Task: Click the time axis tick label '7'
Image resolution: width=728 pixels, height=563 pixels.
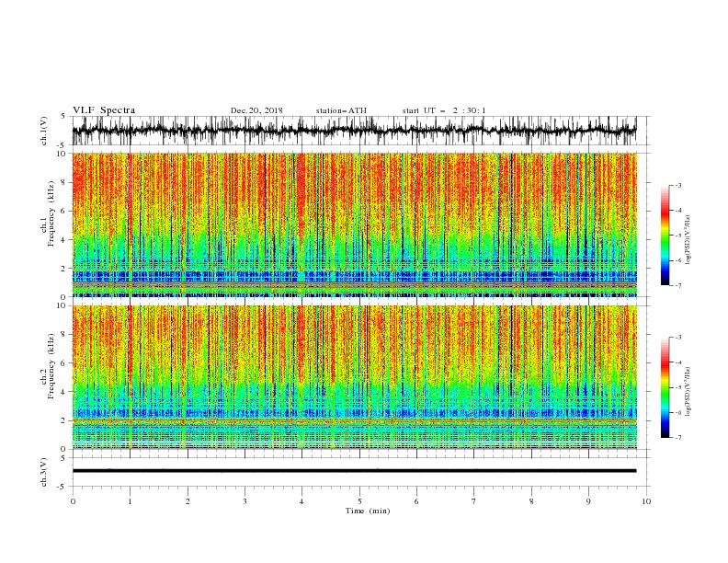Action: point(474,501)
